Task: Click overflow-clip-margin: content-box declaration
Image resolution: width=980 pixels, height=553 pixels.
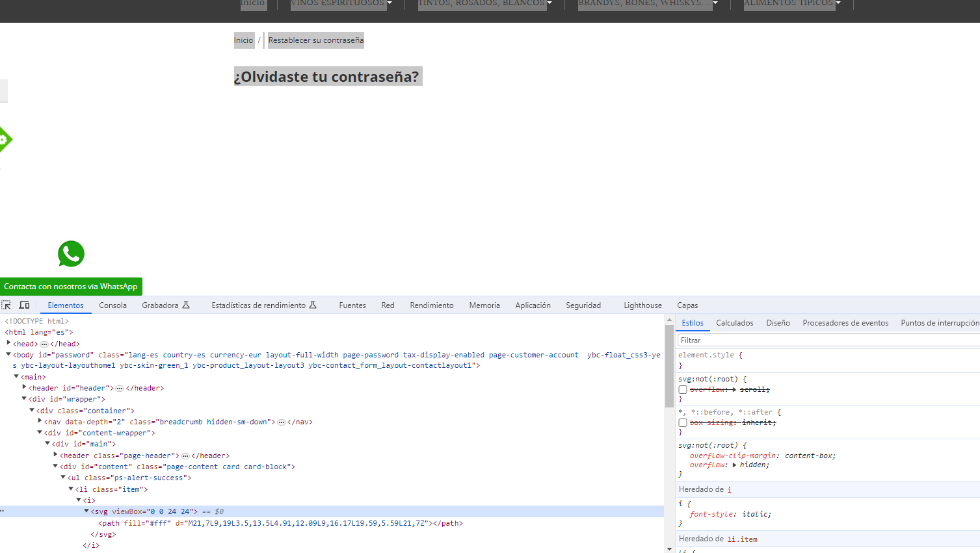Action: tap(763, 456)
